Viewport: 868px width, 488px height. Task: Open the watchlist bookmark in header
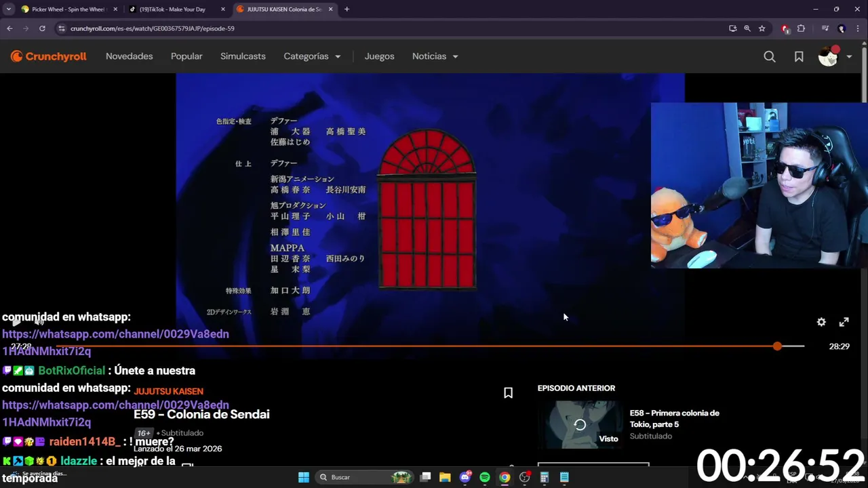799,57
